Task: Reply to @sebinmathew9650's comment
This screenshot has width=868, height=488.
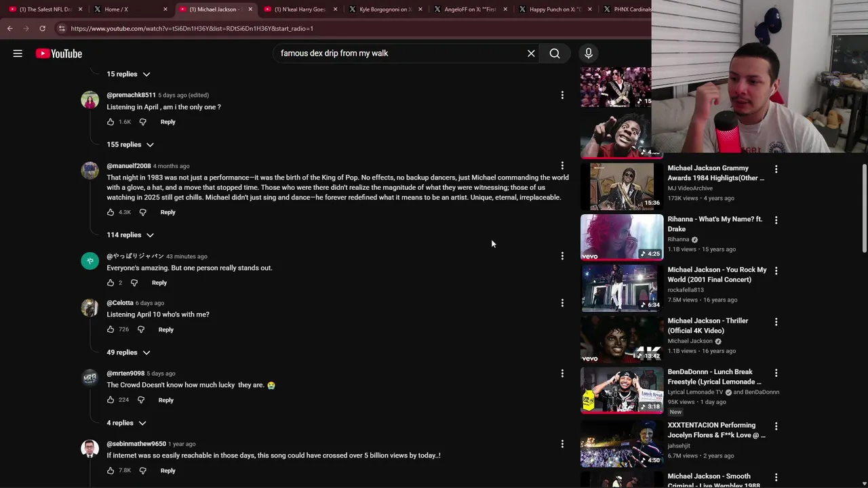Action: (168, 470)
